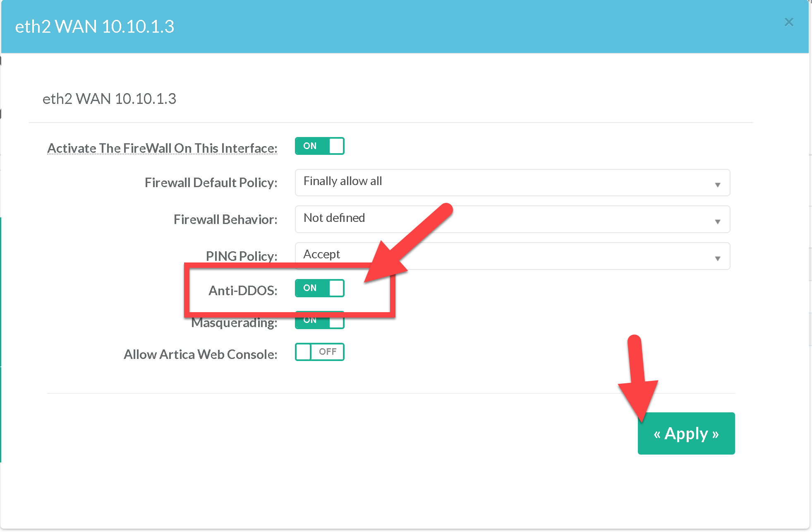The height and width of the screenshot is (532, 812).
Task: Click the Anti-DDOS label
Action: tap(243, 291)
